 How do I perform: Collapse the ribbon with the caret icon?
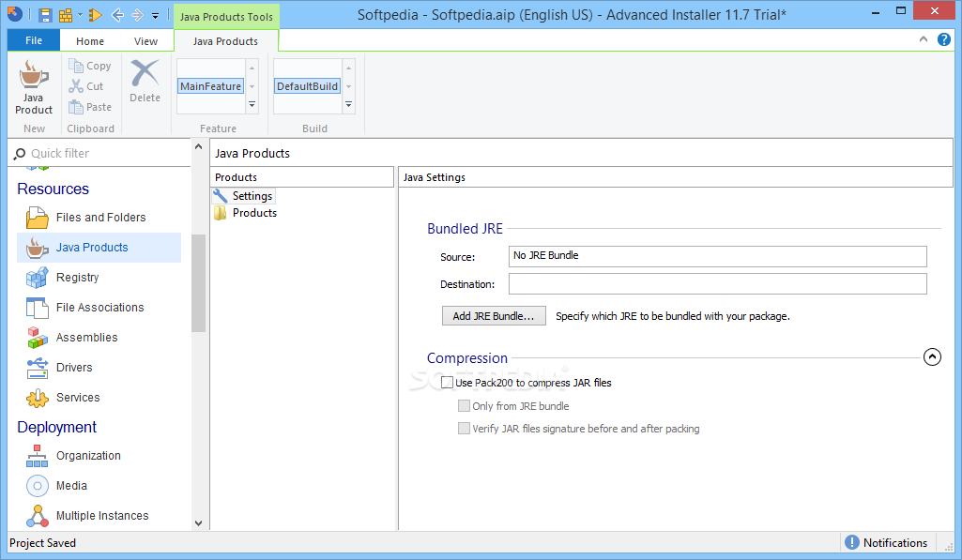924,39
